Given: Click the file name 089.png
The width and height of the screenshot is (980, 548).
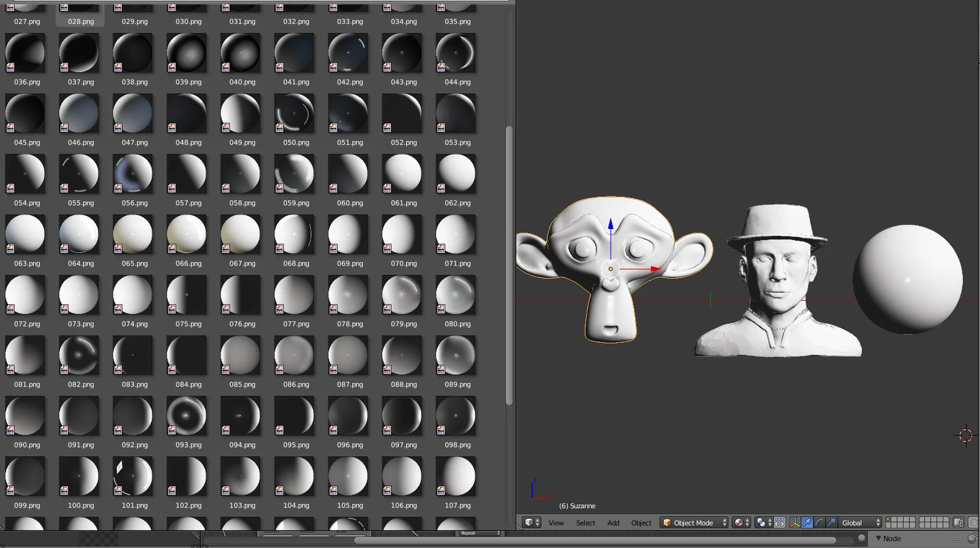Looking at the screenshot, I should coord(458,385).
